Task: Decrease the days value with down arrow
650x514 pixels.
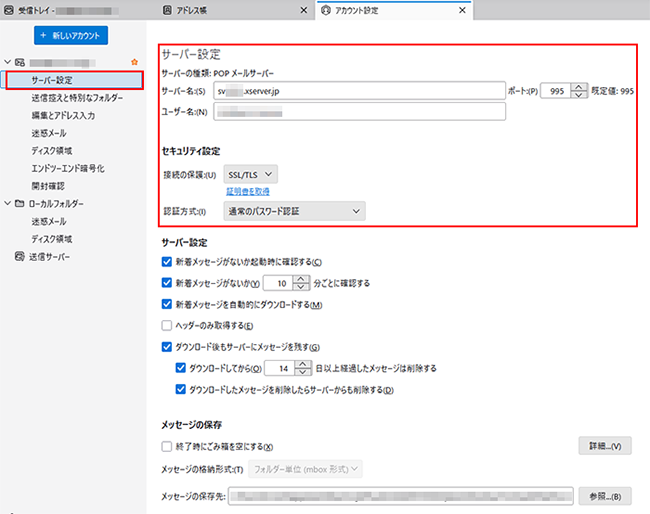Action: 303,372
